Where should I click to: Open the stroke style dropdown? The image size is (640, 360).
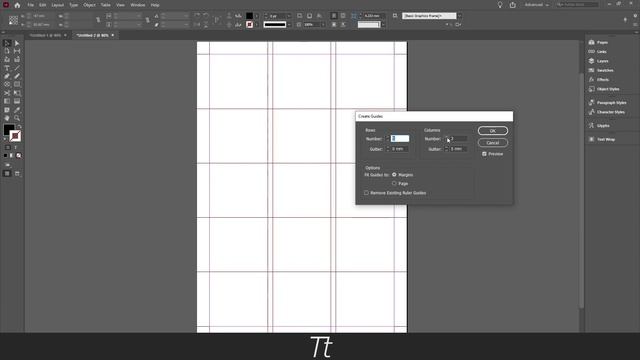point(289,25)
